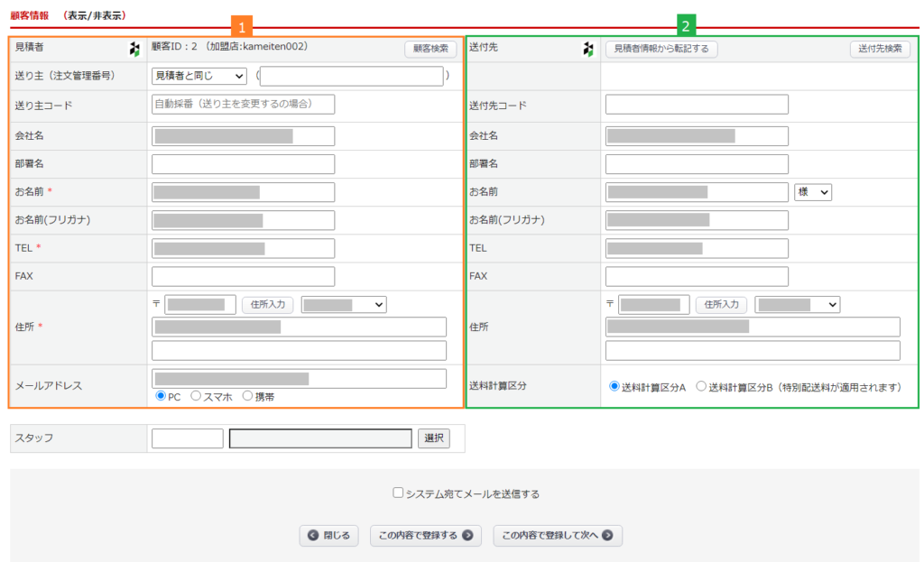Expand the prefecture dropdown in 見積者 address

344,305
